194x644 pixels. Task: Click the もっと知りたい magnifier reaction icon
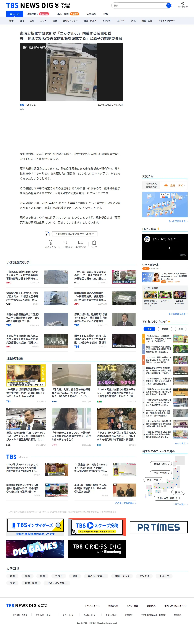click(x=66, y=242)
